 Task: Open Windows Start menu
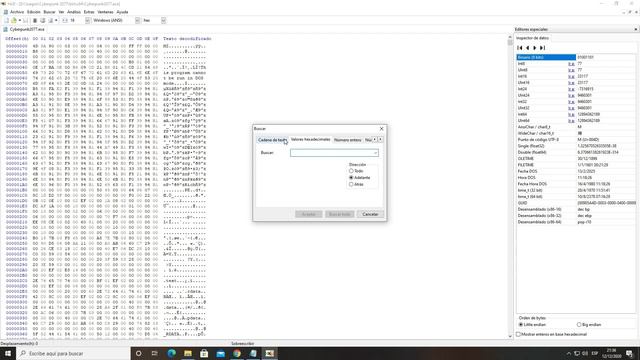point(8,353)
